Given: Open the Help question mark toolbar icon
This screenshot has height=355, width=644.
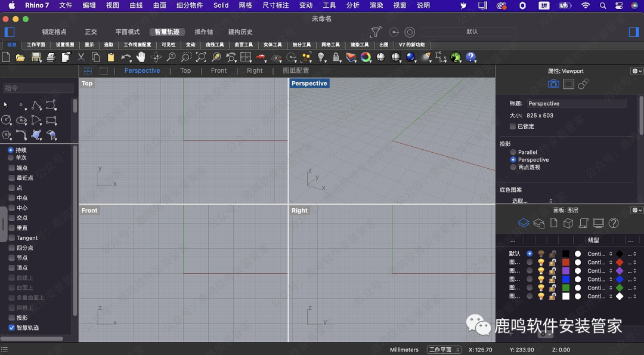Looking at the screenshot, I should click(471, 57).
